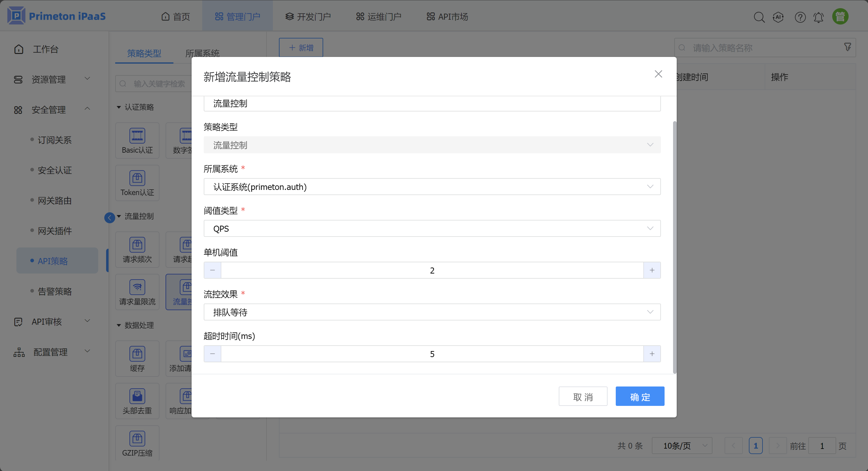Expand the 流控效果 排队等待 dropdown

point(432,312)
